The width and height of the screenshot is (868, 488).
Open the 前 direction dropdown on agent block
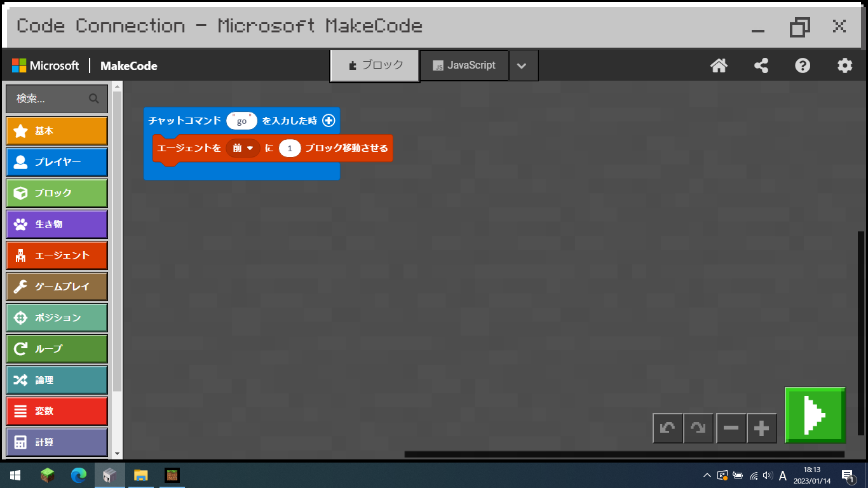click(243, 148)
